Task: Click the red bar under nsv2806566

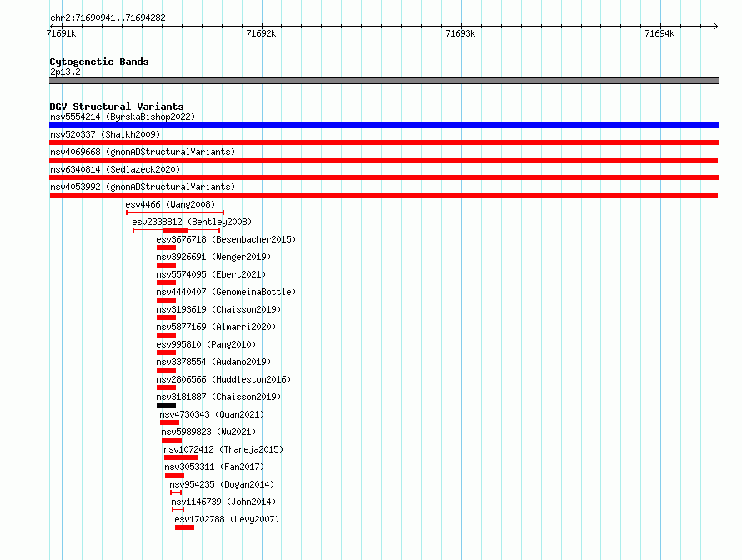Action: click(166, 387)
